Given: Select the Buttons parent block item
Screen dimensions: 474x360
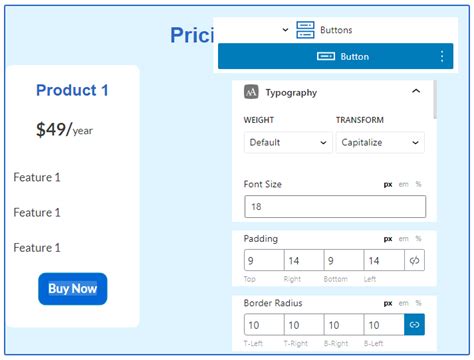Looking at the screenshot, I should click(335, 30).
